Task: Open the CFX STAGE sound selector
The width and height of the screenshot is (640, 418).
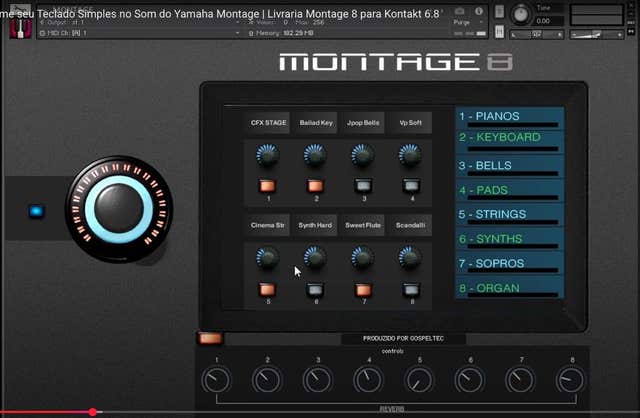Action: 268,123
